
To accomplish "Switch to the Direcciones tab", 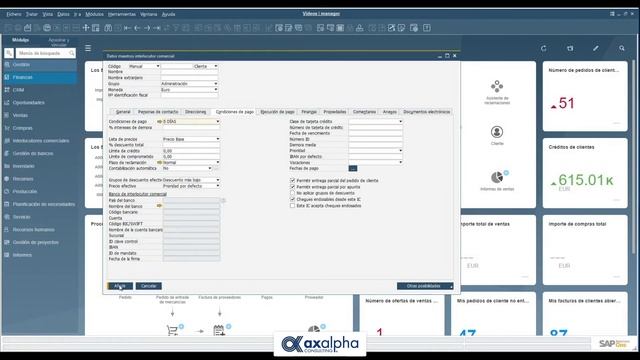I will tap(196, 112).
